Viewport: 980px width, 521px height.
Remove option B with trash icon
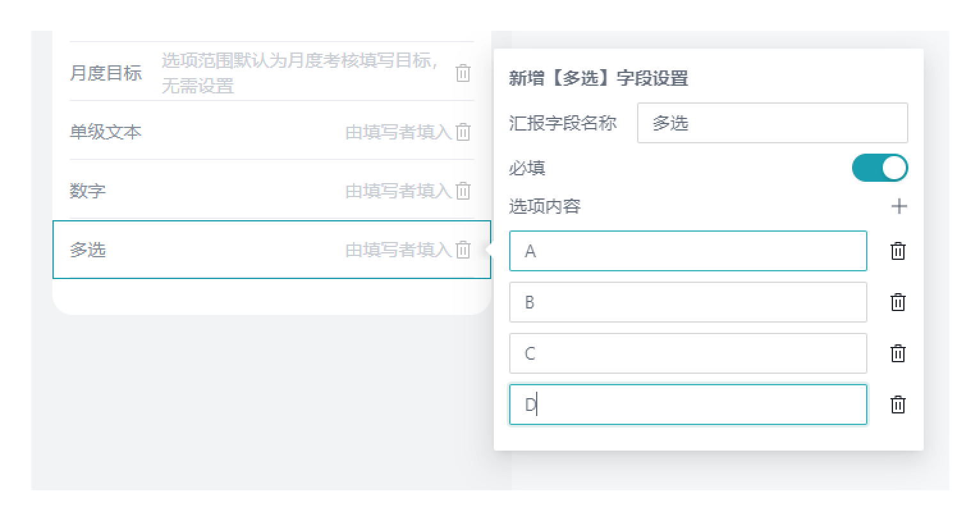tap(897, 302)
